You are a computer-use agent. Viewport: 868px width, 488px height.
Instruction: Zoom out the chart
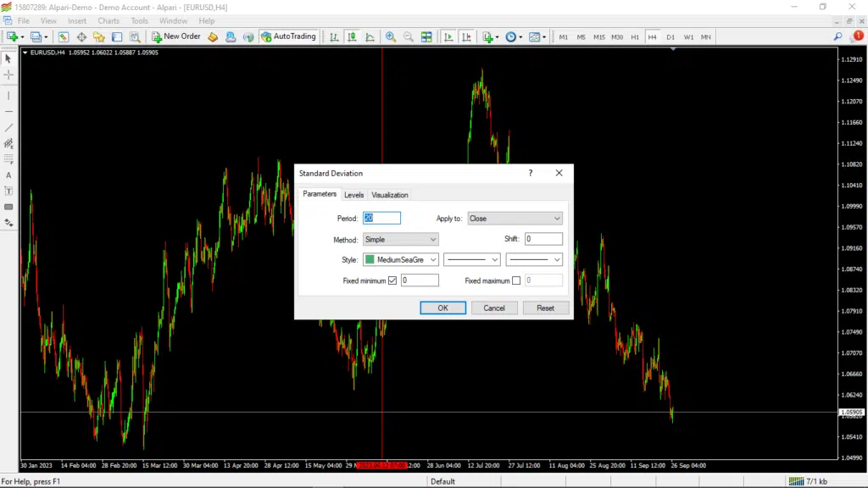408,37
